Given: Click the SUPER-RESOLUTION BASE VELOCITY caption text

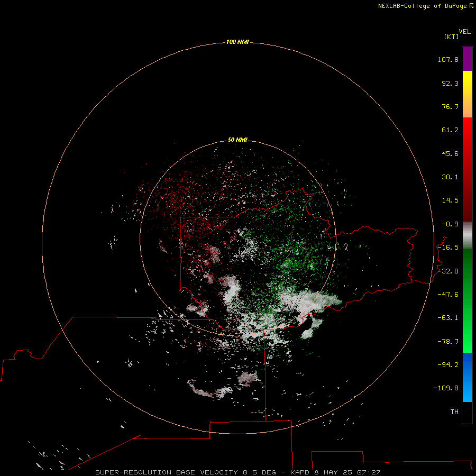Looking at the screenshot, I should pyautogui.click(x=167, y=472).
